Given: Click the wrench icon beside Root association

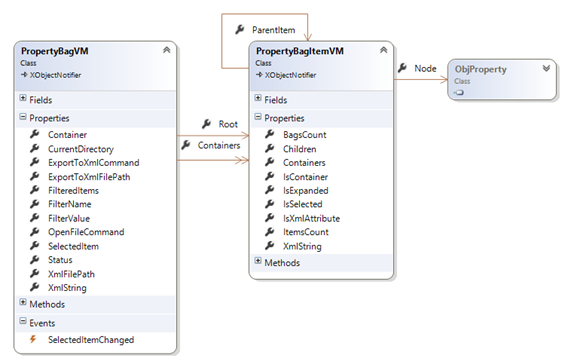Looking at the screenshot, I should tap(206, 124).
